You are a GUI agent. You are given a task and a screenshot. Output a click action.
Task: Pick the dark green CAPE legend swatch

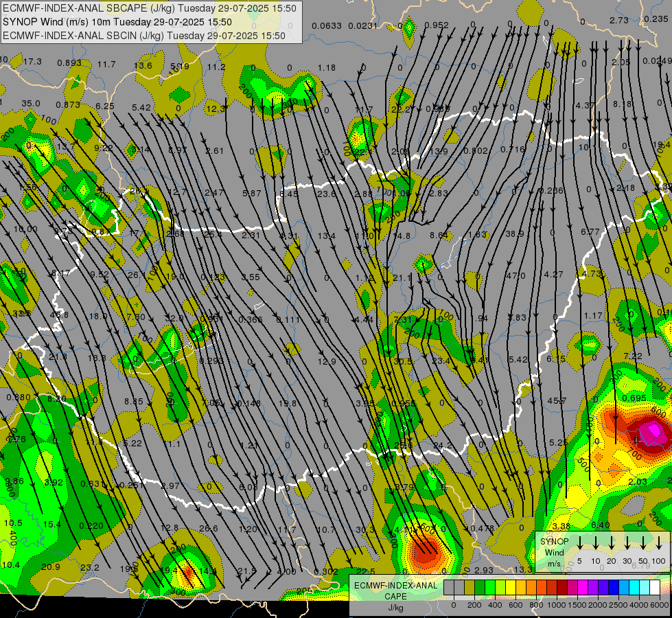click(480, 587)
